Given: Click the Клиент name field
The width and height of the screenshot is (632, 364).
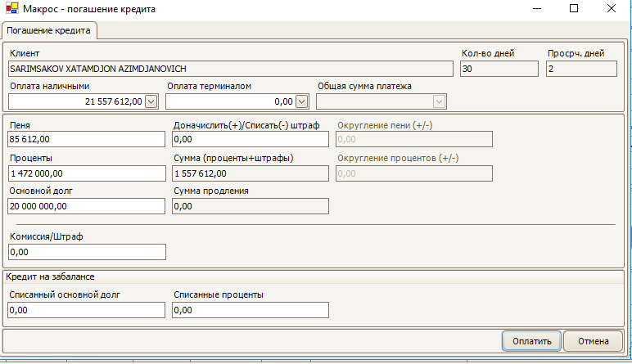Looking at the screenshot, I should 231,69.
